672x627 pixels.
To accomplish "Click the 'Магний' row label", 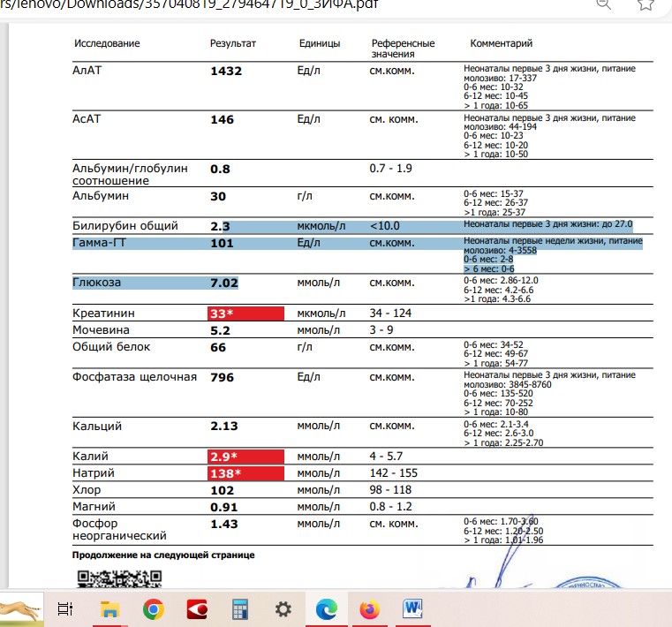I will tap(94, 507).
